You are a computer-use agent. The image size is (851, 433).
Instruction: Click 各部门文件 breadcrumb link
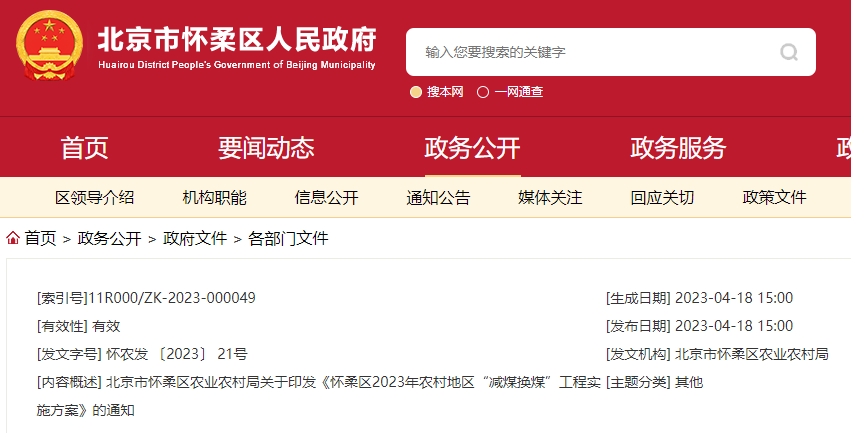288,238
